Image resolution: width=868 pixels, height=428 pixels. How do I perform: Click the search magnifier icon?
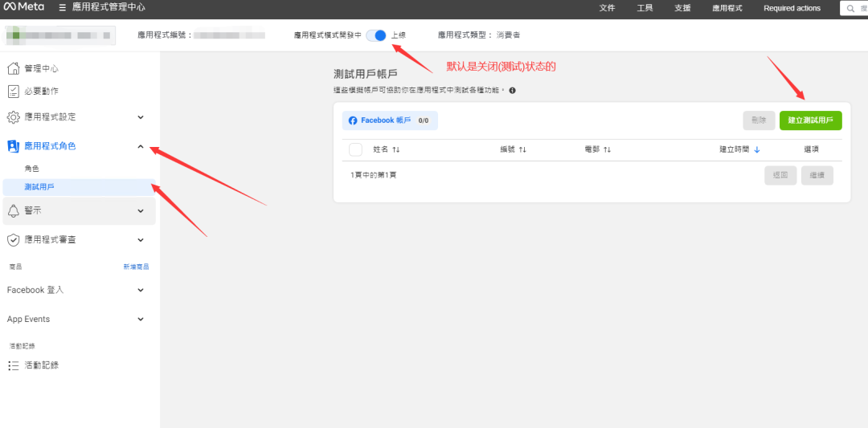point(850,8)
